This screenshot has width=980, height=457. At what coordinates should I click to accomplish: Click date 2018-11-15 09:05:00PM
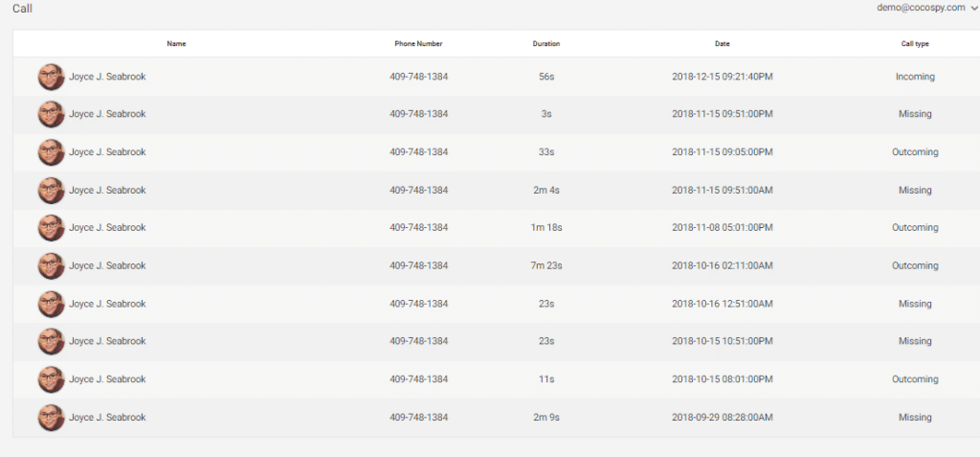coord(723,152)
